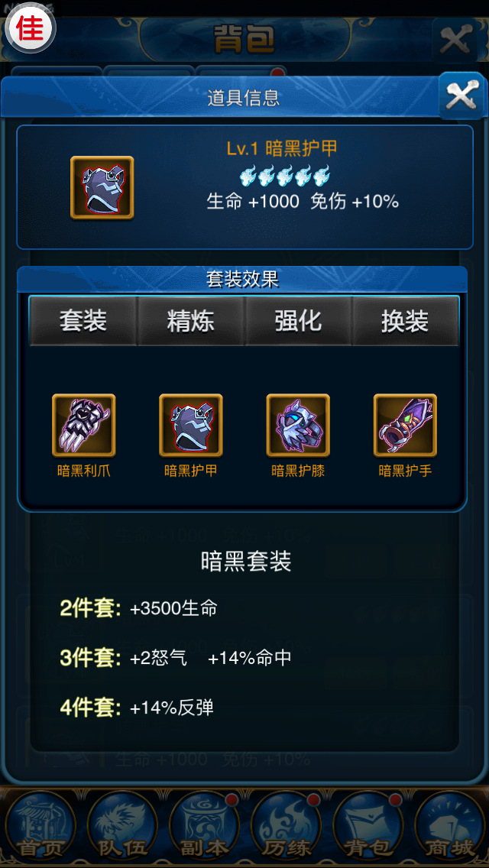Choose the 暗黑护手 gauntlet icon
The image size is (489, 868).
click(406, 425)
